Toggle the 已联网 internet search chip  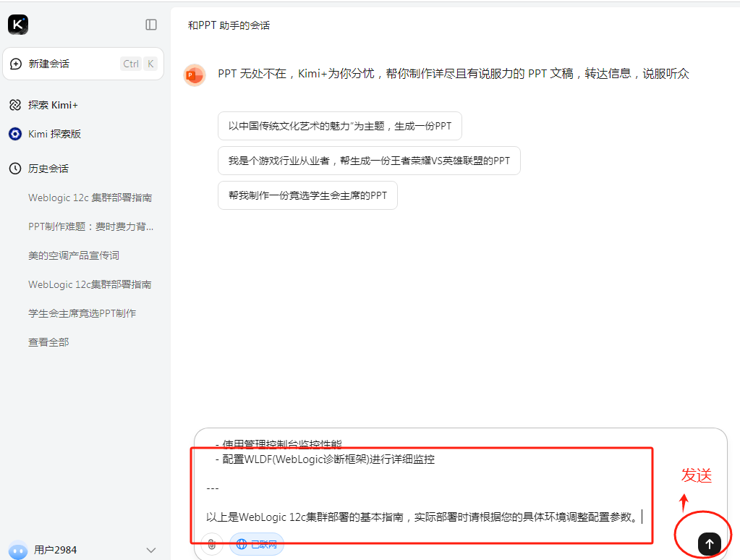(x=257, y=544)
